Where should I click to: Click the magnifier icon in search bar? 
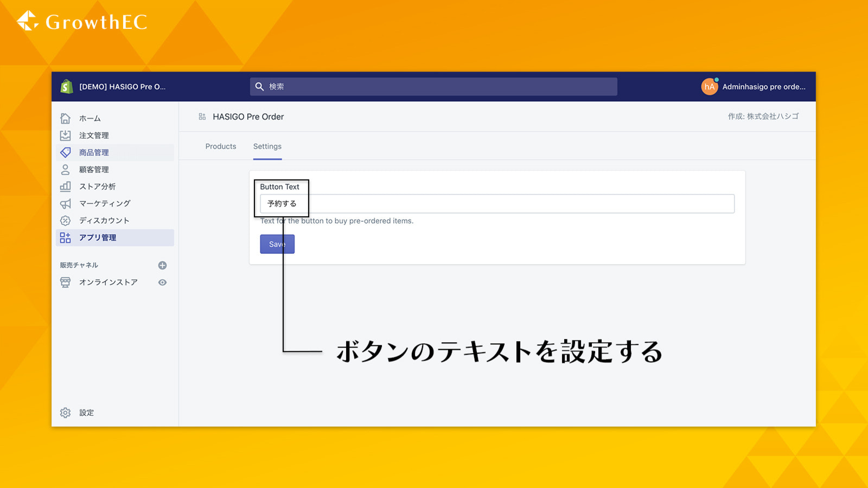coord(259,87)
